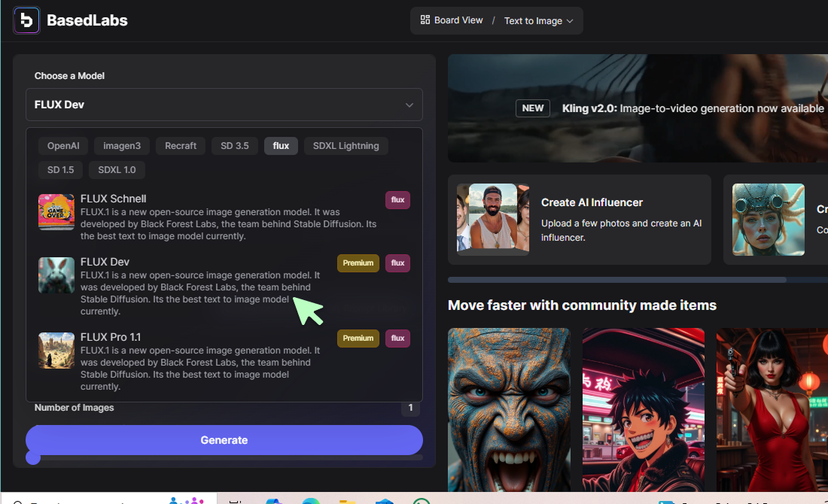This screenshot has height=504, width=828.
Task: Click 'Move faster with community made items' heading
Action: tap(582, 305)
